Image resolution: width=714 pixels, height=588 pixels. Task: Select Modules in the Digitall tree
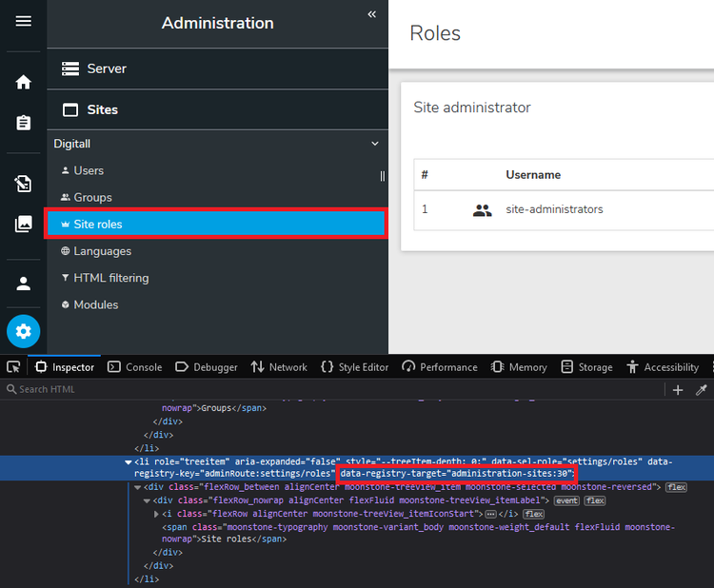216,304
